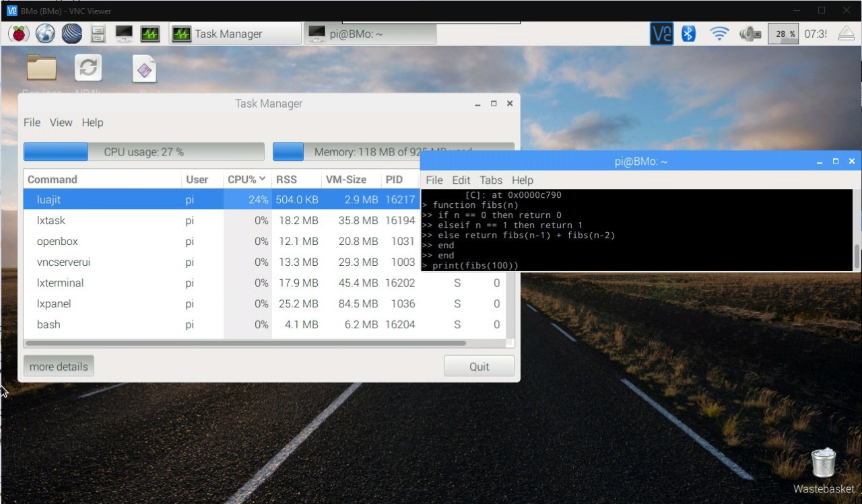Viewport: 862px width, 504px height.
Task: Open the Raspberry Pi main menu
Action: (18, 34)
